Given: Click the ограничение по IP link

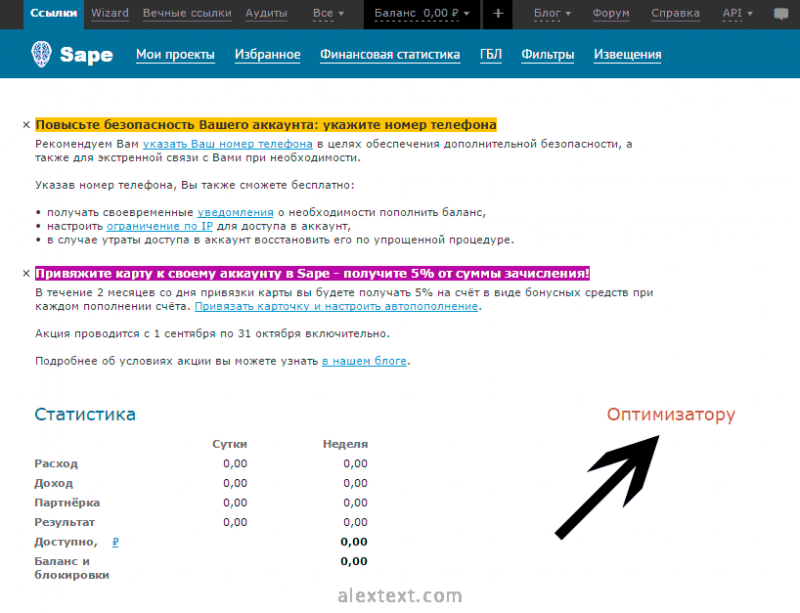Looking at the screenshot, I should click(x=160, y=226).
